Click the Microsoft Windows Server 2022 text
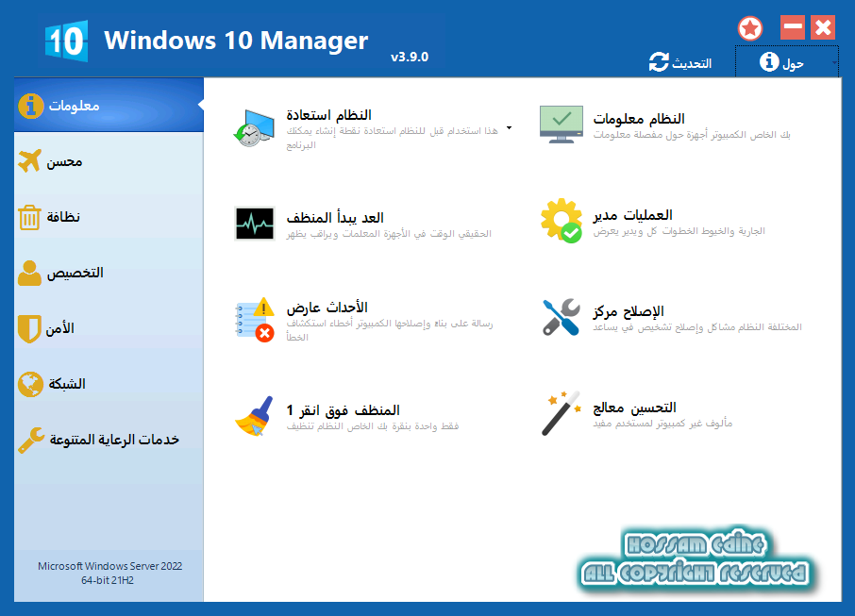The height and width of the screenshot is (616, 855). (110, 566)
